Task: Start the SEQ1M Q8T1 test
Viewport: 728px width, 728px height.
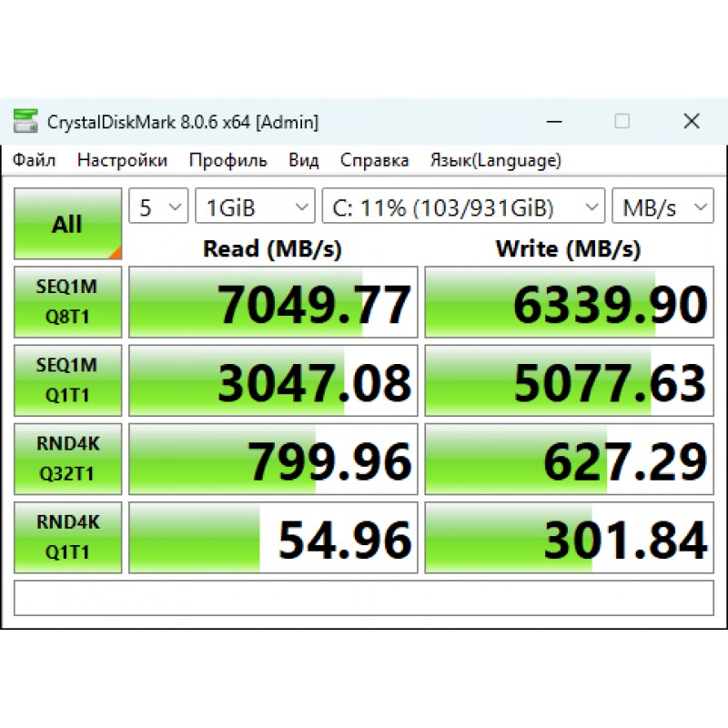Action: pos(67,302)
